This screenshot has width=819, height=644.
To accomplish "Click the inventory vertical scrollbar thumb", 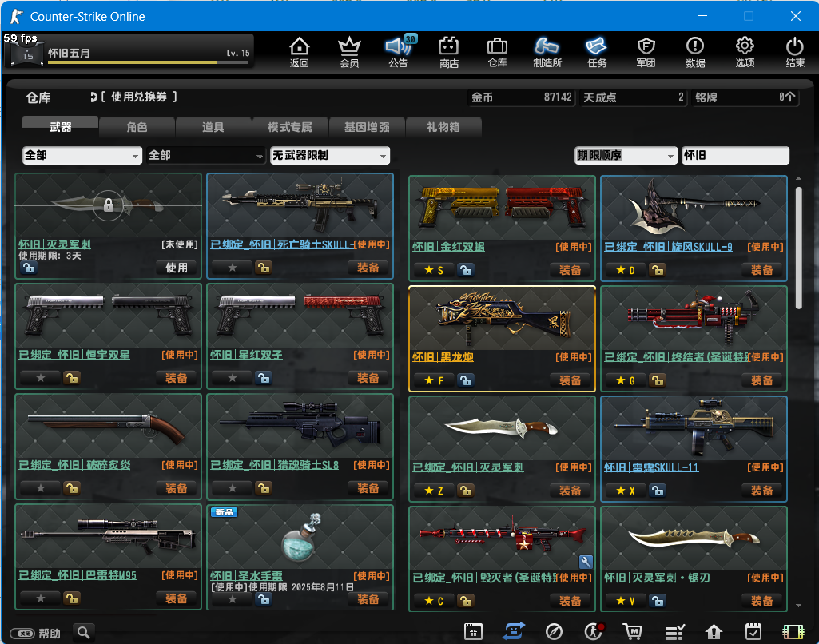I will click(x=799, y=248).
